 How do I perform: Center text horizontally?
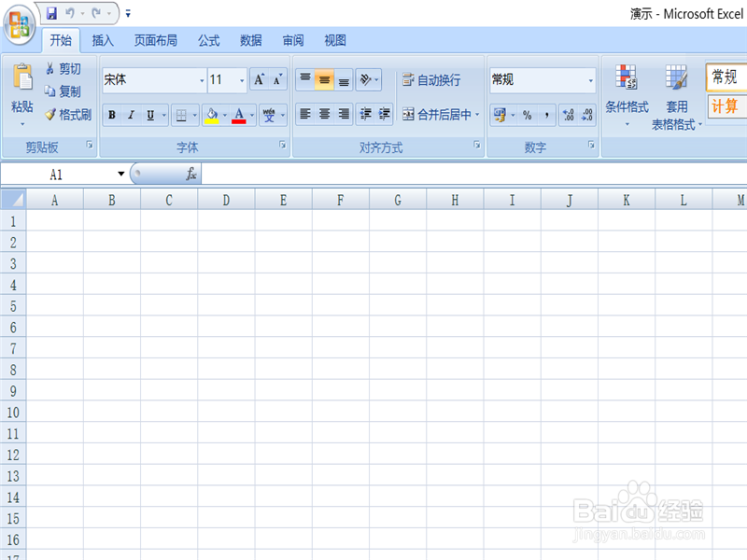(324, 114)
